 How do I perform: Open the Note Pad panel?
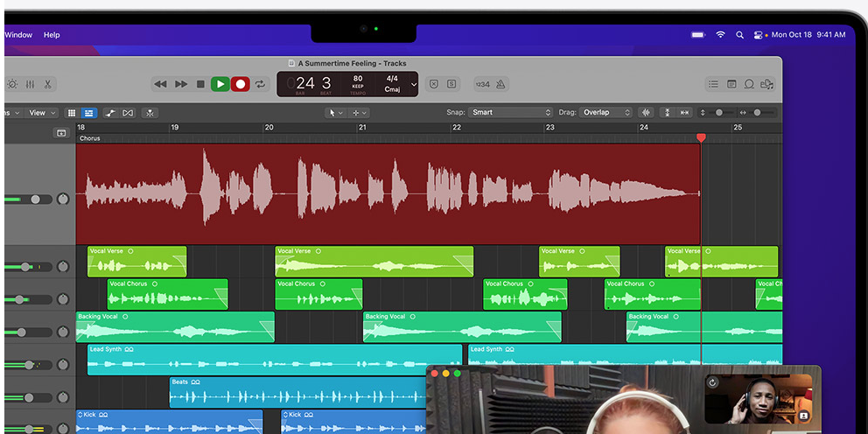(731, 84)
